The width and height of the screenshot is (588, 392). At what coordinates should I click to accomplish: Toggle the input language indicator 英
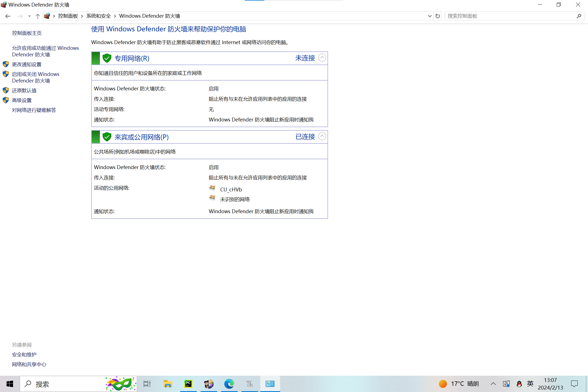click(530, 384)
